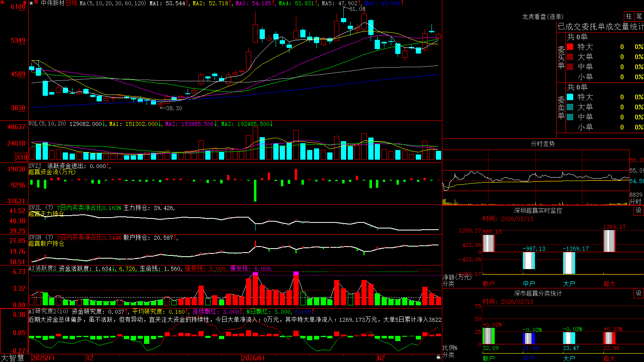Click the 61.08 high price annotation
Image resolution: width=644 pixels, height=362 pixels.
(357, 9)
